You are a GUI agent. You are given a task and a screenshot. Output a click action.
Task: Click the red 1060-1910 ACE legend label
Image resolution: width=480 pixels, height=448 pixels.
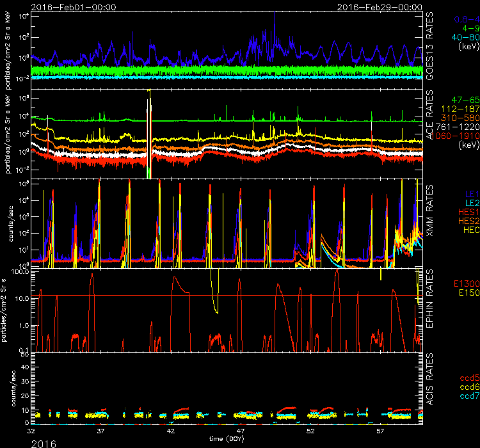(458, 136)
